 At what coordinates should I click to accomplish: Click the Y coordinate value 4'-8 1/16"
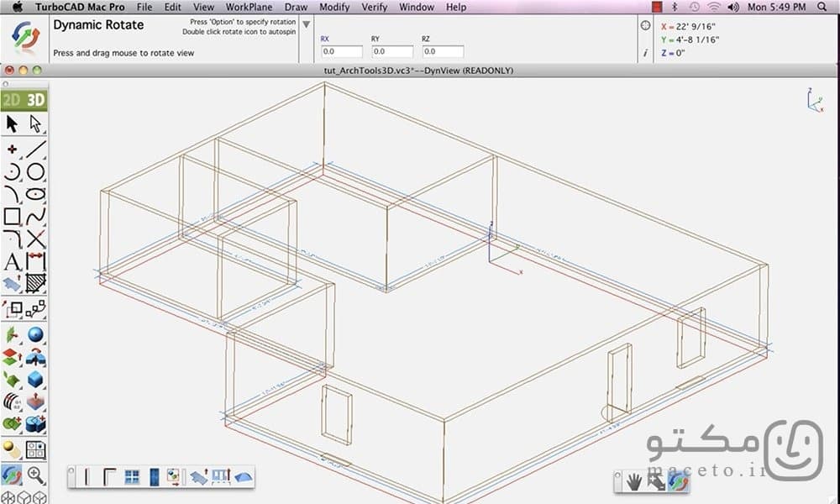tap(697, 39)
